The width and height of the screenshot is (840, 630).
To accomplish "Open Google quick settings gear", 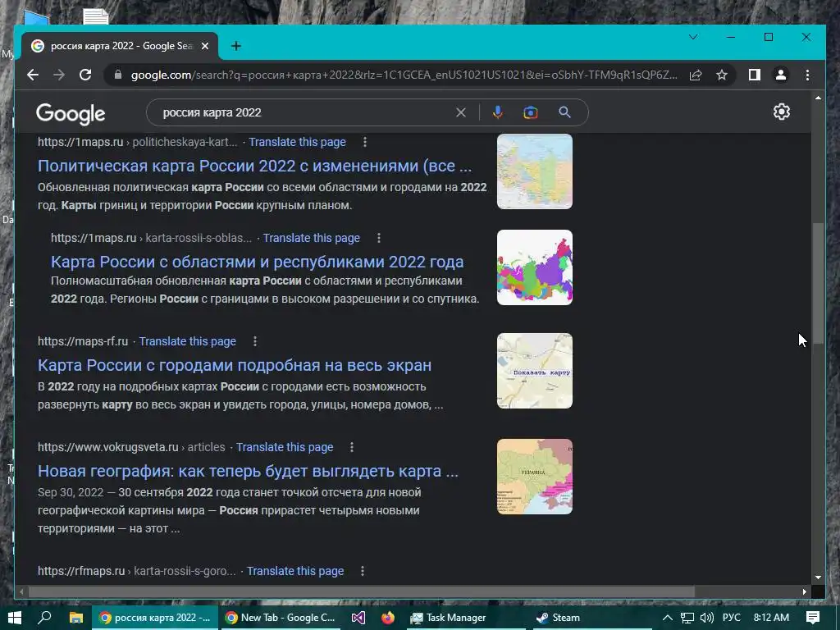I will [x=782, y=112].
